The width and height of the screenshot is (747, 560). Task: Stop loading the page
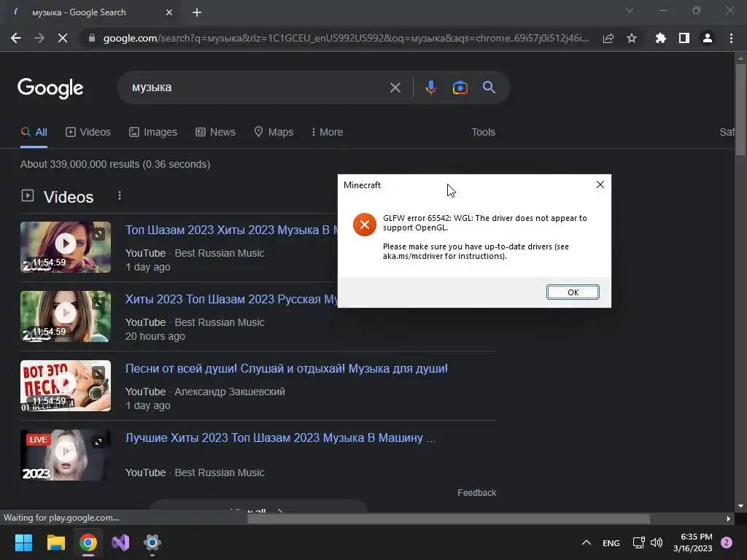pos(63,38)
